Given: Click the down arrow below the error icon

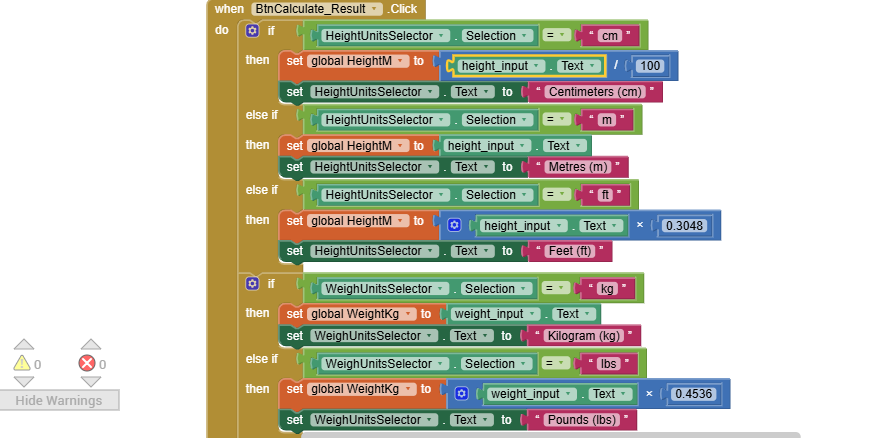Looking at the screenshot, I should (90, 382).
